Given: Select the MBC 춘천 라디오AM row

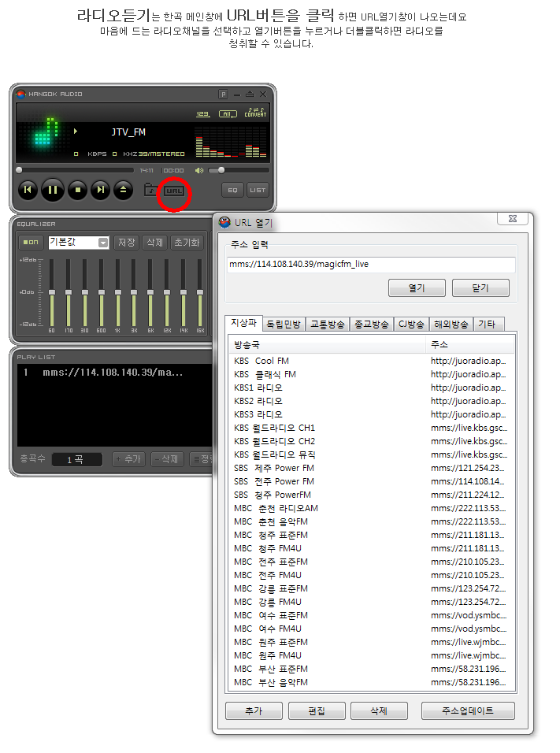Looking at the screenshot, I should pos(372,508).
